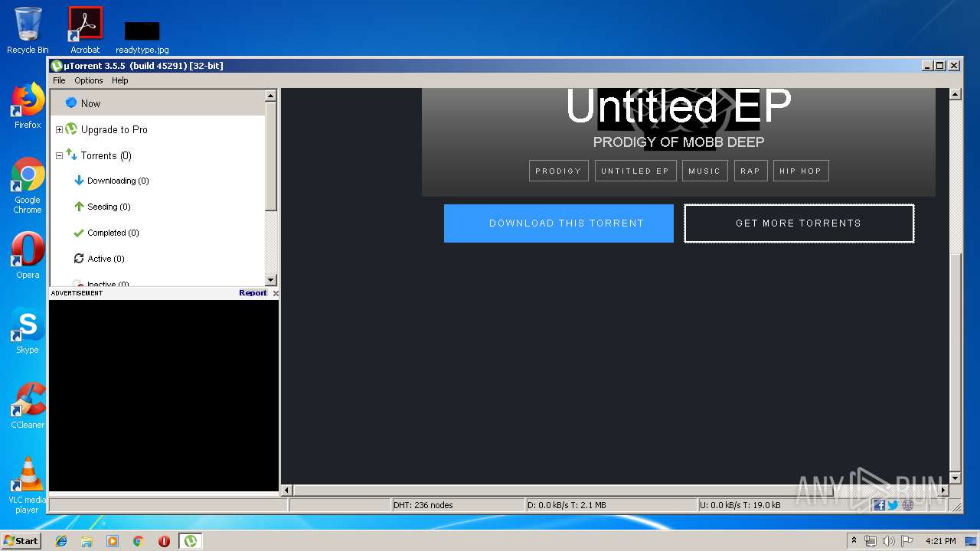Click Report link above advertisement
980x551 pixels.
pos(253,293)
